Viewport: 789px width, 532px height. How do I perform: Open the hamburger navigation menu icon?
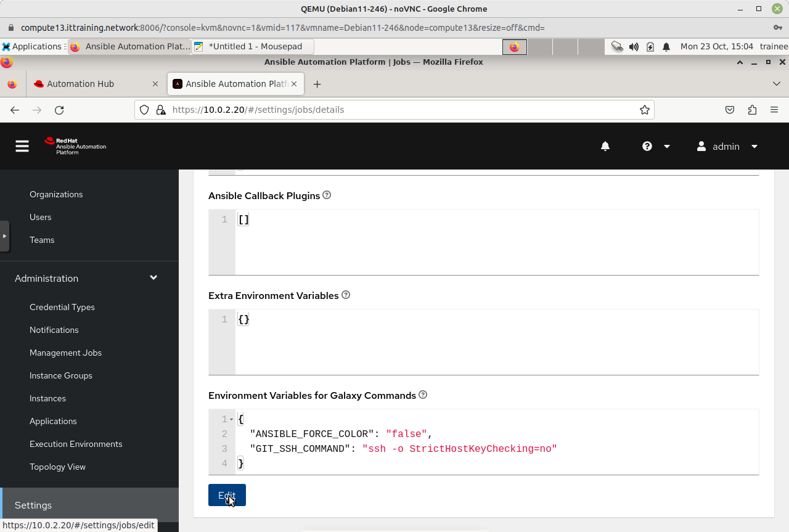pos(22,146)
